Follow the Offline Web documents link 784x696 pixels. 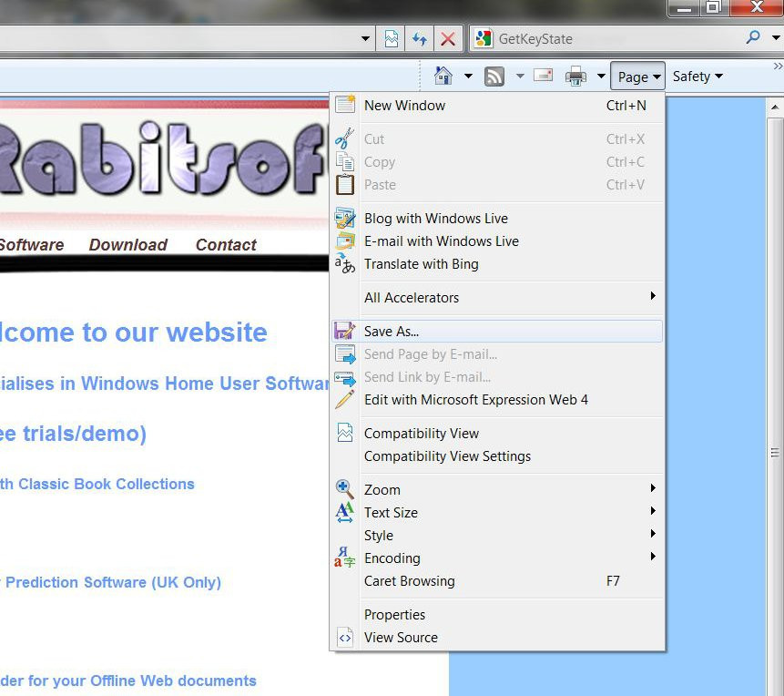128,681
